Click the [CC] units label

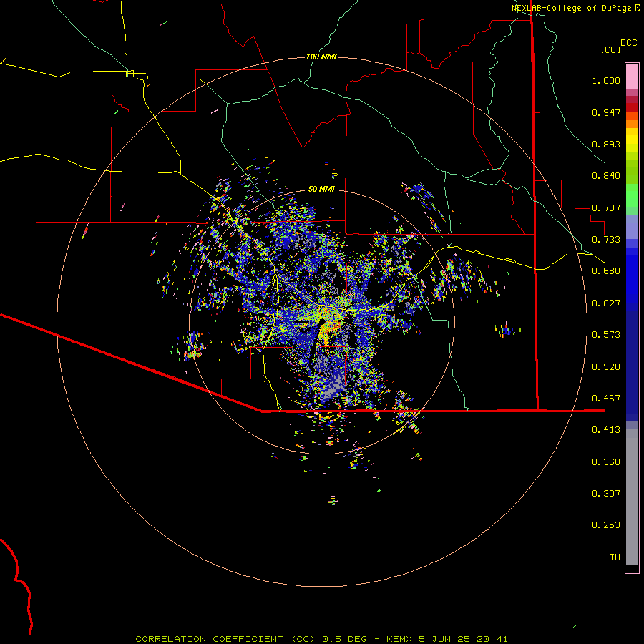(610, 49)
